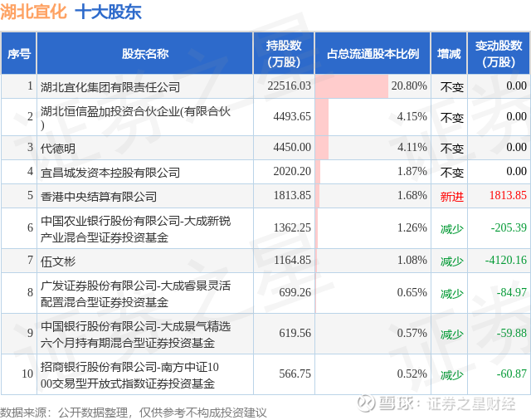Click the 1.08% percentage value
The height and width of the screenshot is (420, 531).
click(x=412, y=260)
